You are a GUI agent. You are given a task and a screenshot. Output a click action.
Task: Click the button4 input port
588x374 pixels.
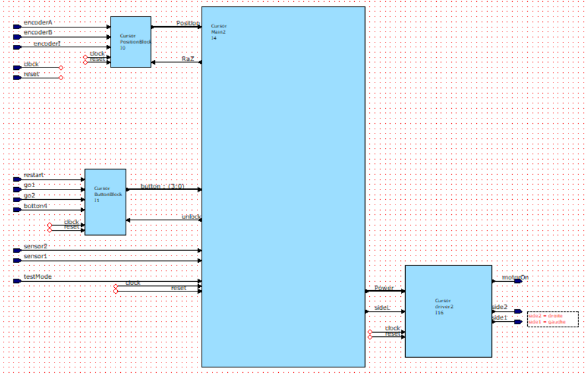pos(17,210)
